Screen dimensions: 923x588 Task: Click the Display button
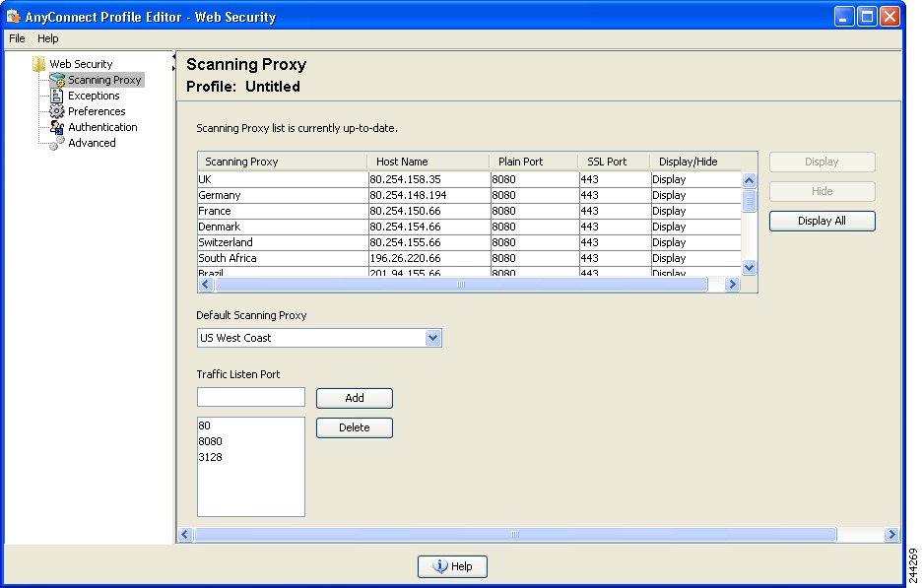(822, 162)
